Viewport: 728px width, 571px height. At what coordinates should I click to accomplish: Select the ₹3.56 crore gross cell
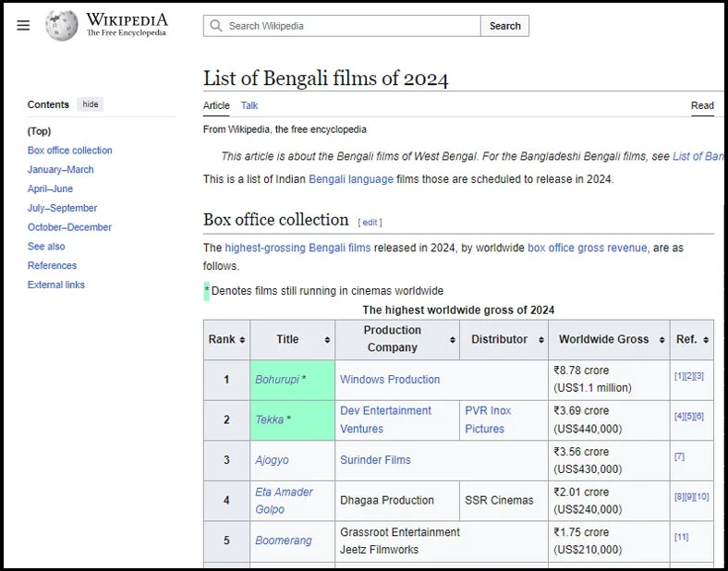(x=609, y=460)
